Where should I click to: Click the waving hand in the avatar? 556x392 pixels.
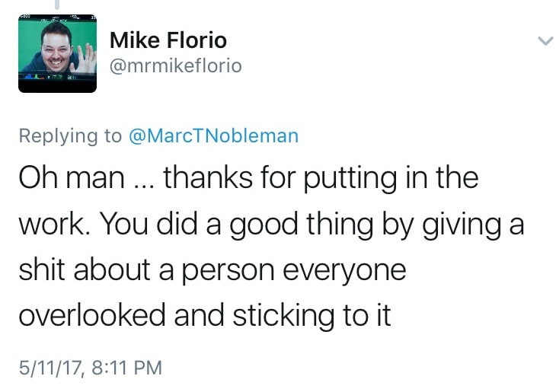(85, 55)
